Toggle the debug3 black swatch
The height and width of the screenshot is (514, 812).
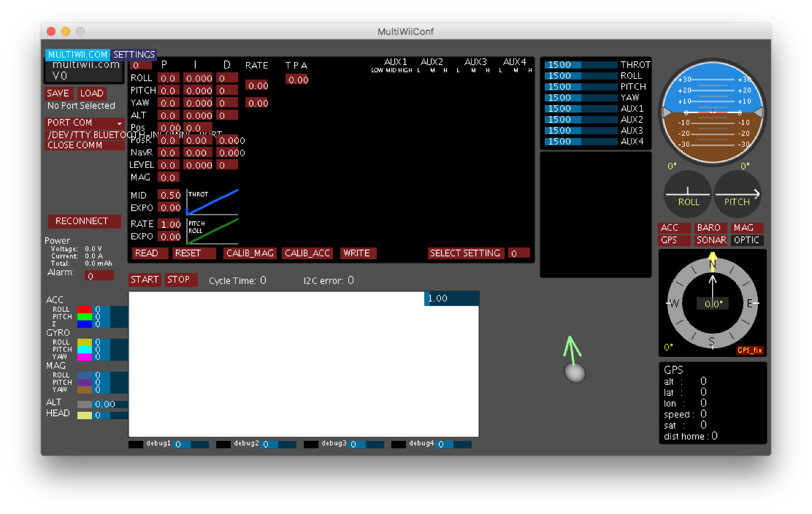tap(311, 444)
